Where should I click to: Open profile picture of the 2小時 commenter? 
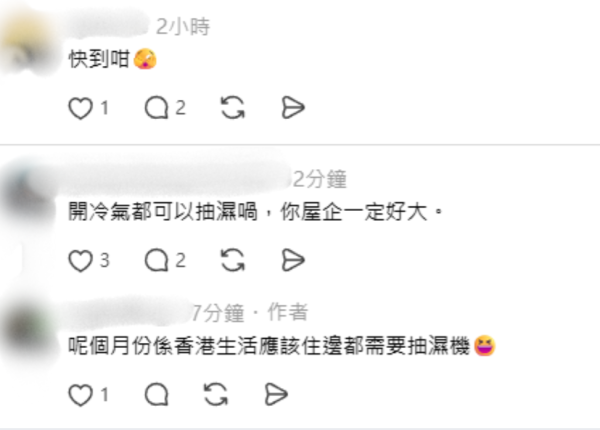click(29, 44)
